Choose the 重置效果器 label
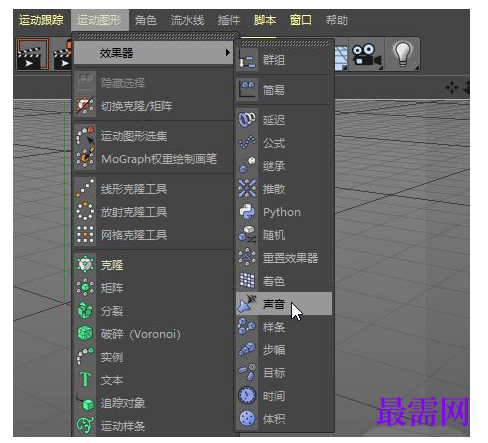 click(290, 258)
